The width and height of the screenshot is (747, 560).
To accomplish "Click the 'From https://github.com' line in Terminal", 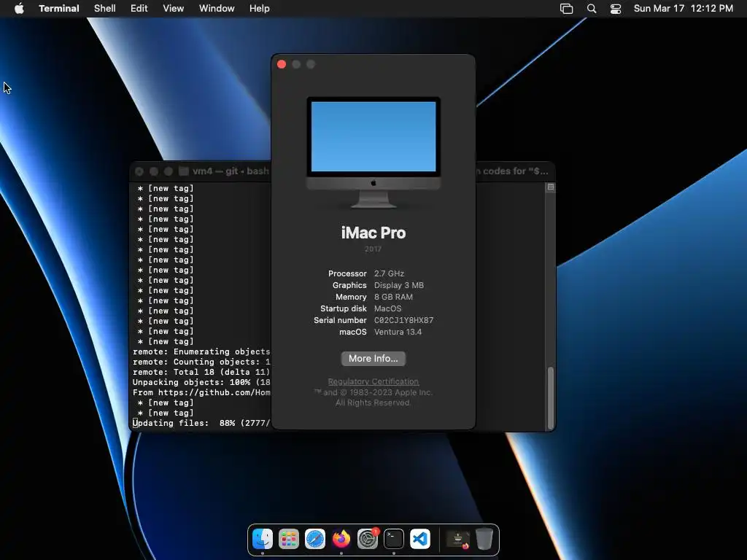I will coord(201,392).
